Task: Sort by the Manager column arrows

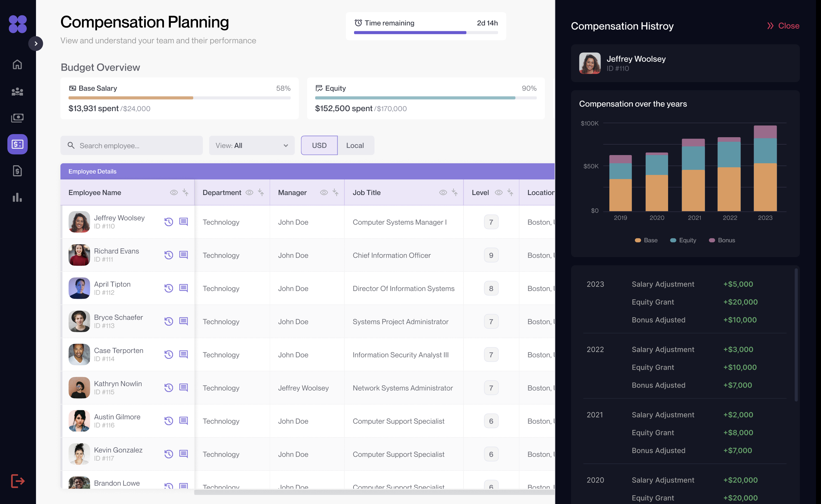Action: point(335,193)
